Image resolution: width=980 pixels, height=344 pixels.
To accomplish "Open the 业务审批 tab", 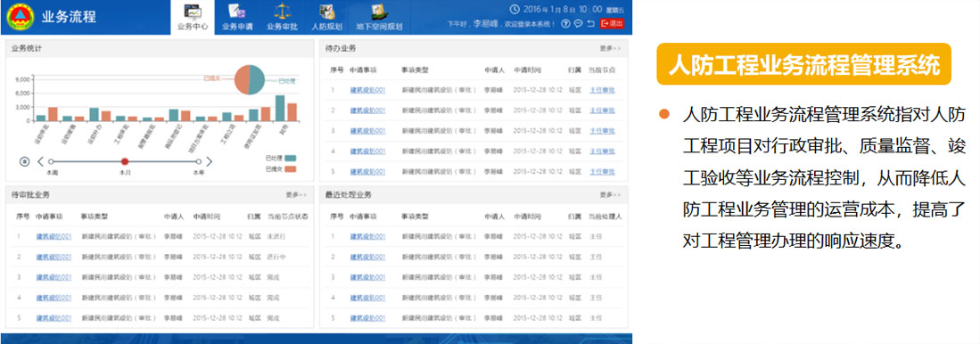I will tap(282, 17).
